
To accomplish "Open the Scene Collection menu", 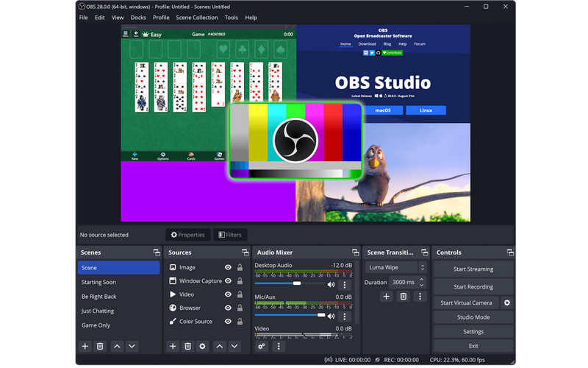I will pos(196,18).
